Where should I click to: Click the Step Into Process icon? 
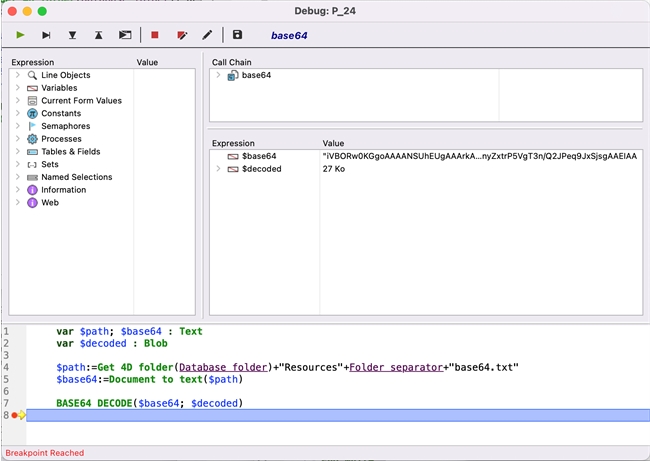pos(125,35)
